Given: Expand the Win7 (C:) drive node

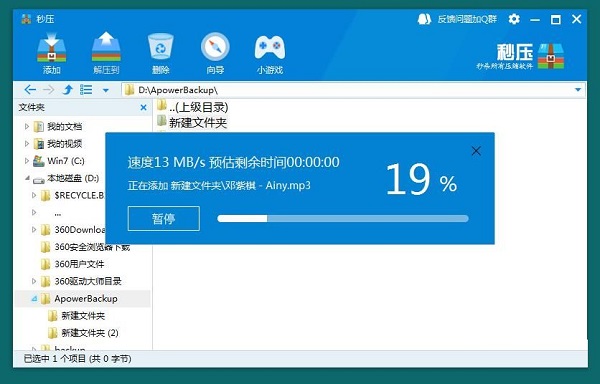Looking at the screenshot, I should point(27,161).
